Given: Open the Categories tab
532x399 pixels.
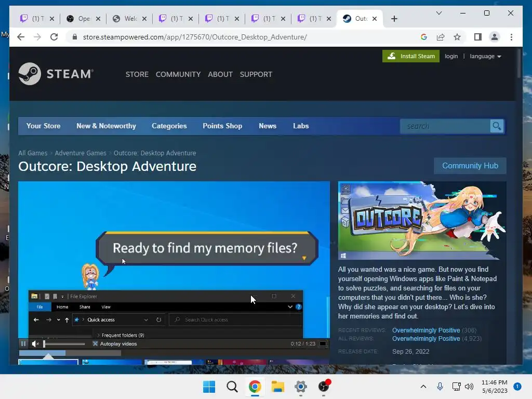Looking at the screenshot, I should pyautogui.click(x=169, y=126).
